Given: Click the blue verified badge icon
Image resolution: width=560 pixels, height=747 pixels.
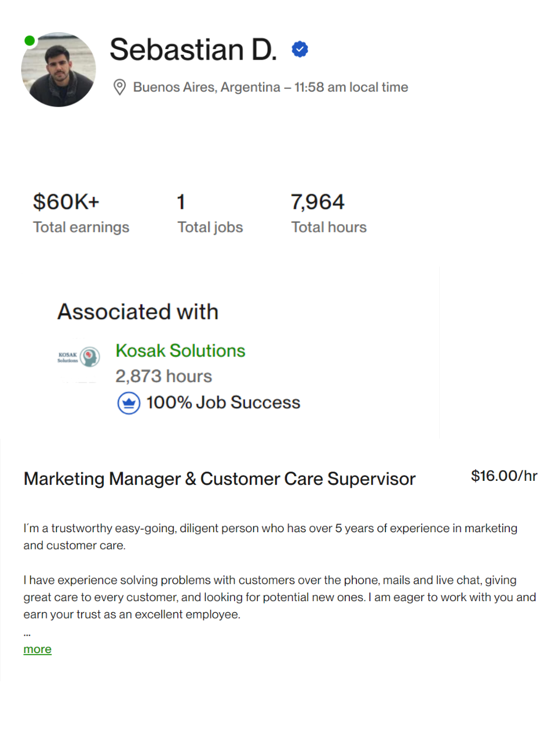Looking at the screenshot, I should [x=300, y=50].
